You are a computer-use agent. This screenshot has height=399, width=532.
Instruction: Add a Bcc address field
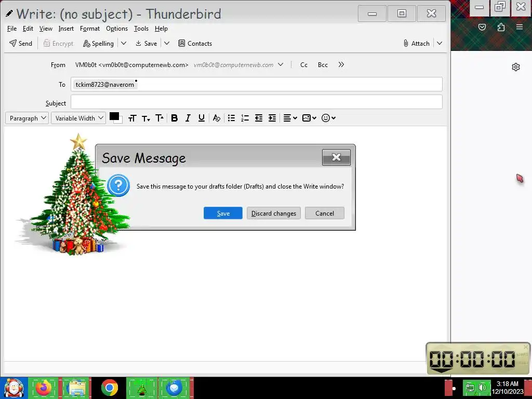(x=323, y=65)
